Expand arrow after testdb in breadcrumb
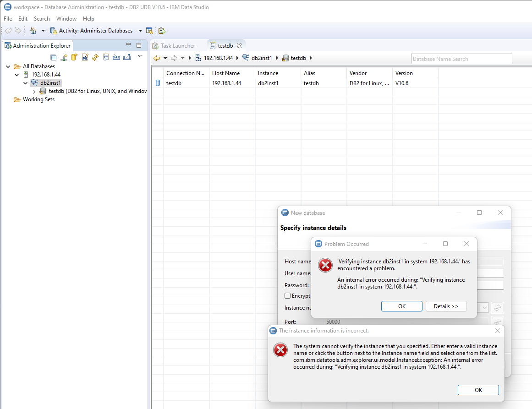The width and height of the screenshot is (532, 409). (311, 58)
